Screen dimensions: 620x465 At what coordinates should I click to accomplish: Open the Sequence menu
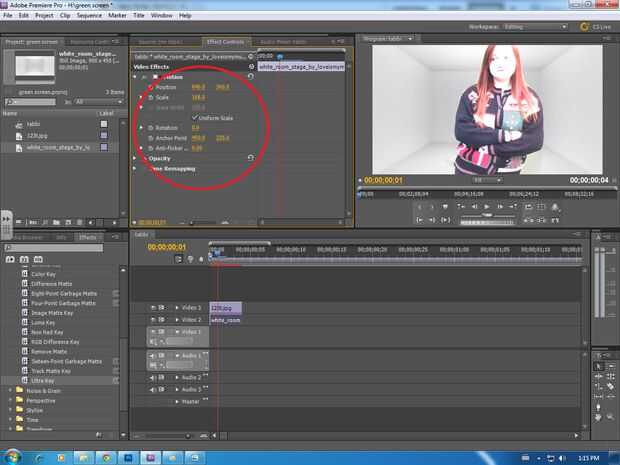[89, 15]
